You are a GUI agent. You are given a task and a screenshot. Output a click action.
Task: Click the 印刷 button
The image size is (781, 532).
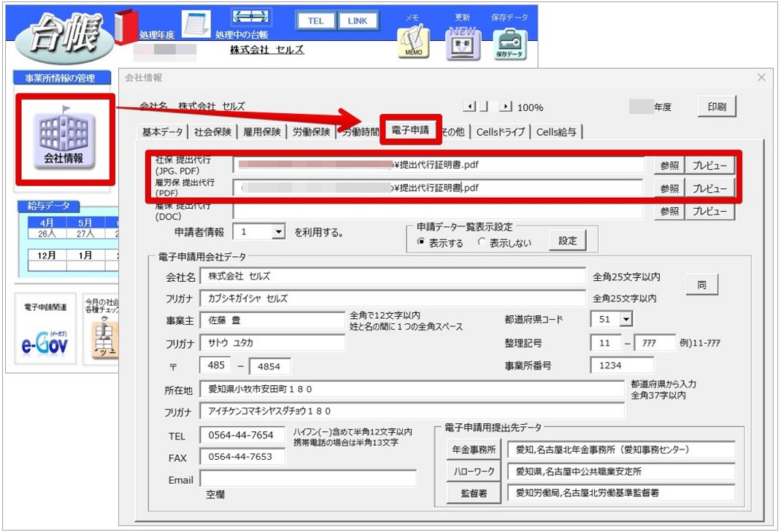[x=717, y=107]
